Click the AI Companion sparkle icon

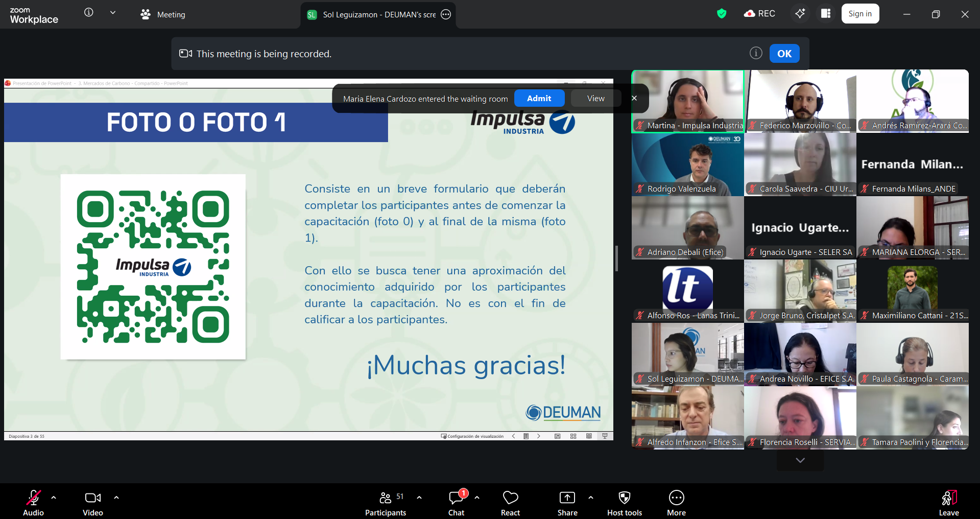pos(800,14)
